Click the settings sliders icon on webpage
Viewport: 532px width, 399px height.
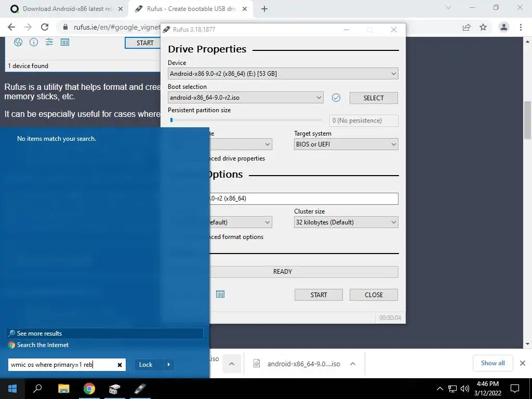click(49, 42)
